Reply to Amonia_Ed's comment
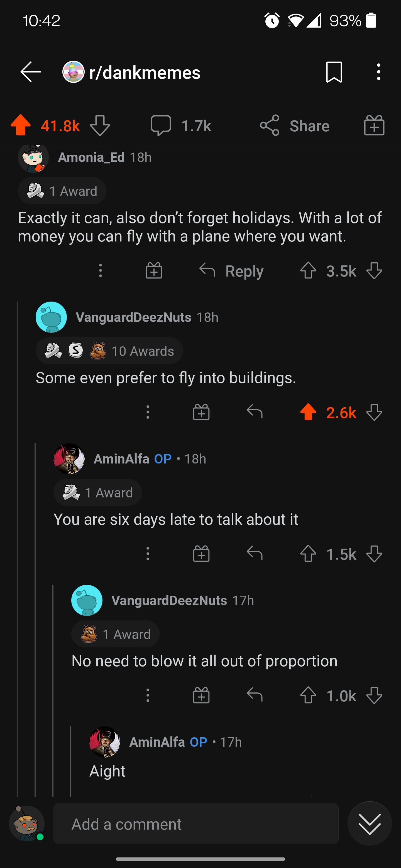Screen dimensions: 401x868 [231, 271]
